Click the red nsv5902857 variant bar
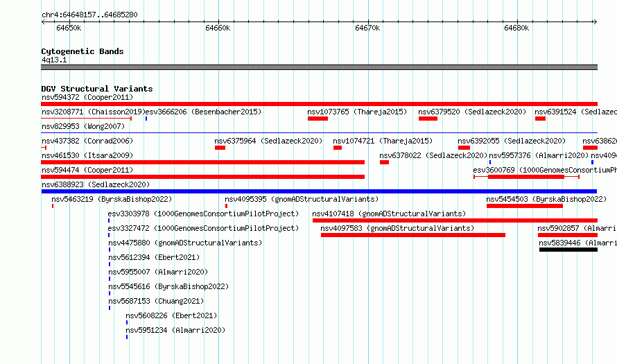Image resolution: width=617 pixels, height=364 pixels. tap(568, 235)
